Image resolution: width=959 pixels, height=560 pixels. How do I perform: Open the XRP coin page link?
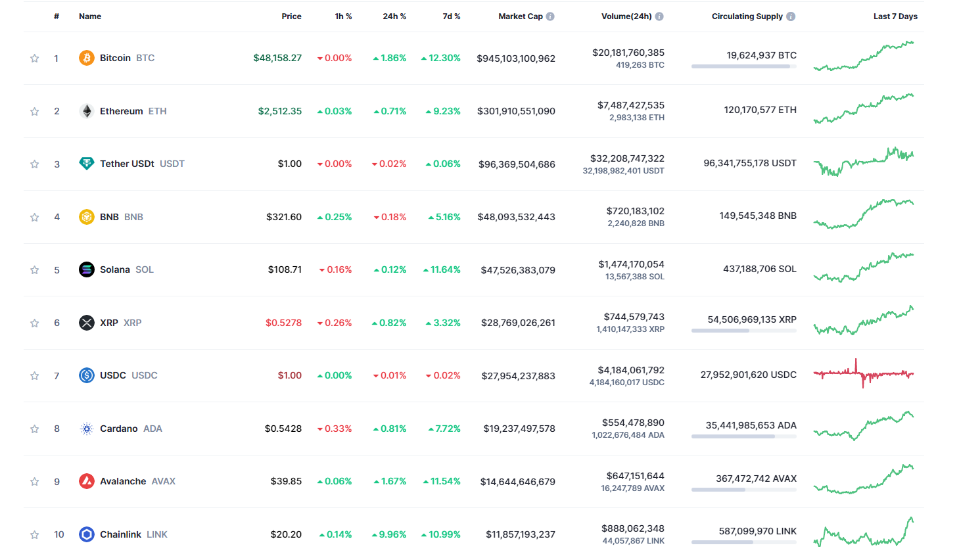coord(110,323)
